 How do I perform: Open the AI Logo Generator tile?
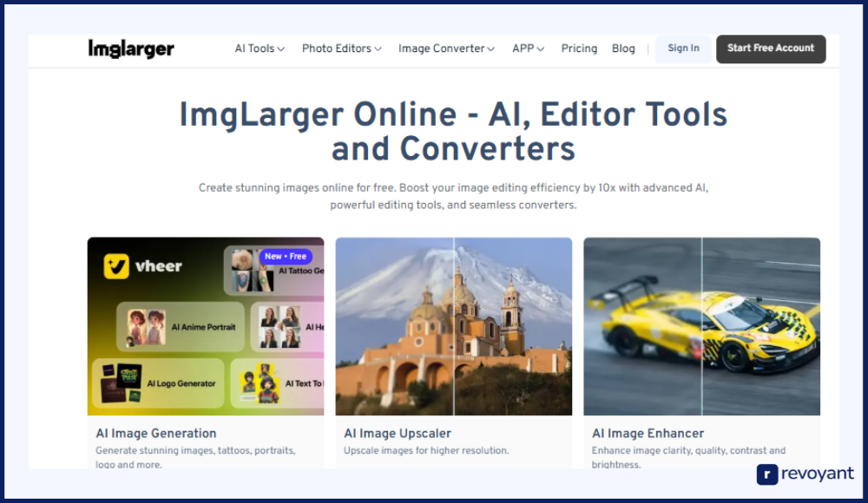coord(159,383)
